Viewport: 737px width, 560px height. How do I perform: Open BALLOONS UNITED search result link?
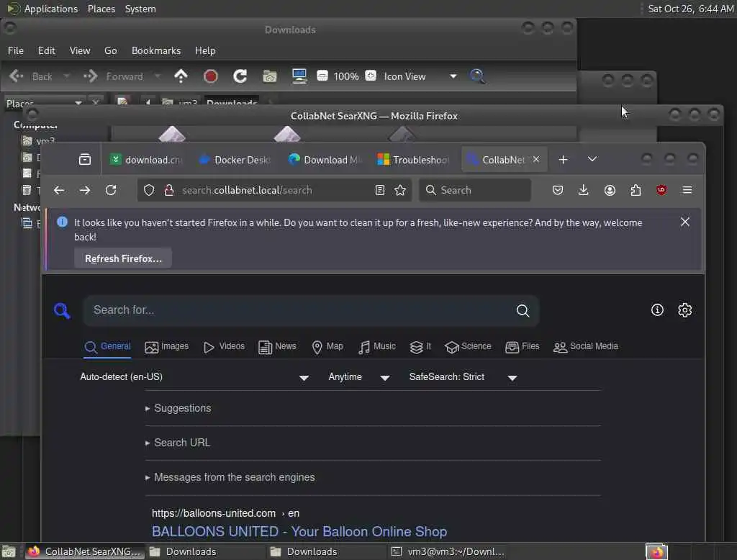299,531
